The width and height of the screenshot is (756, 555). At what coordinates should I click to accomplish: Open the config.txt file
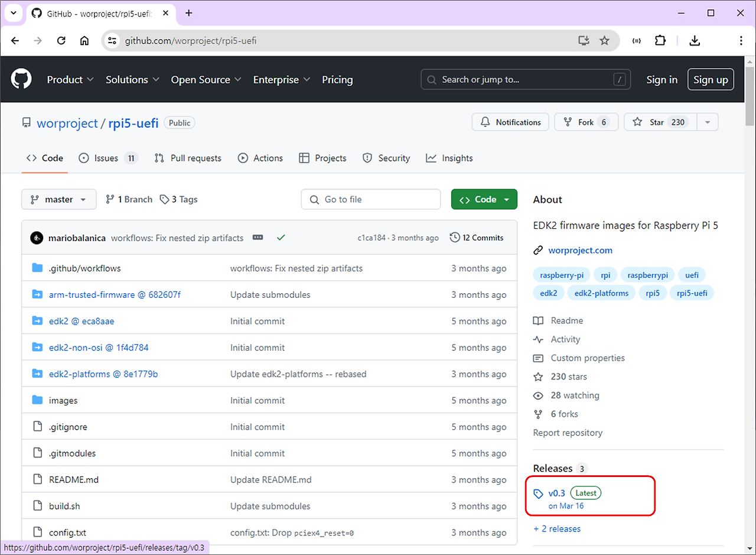pos(67,533)
